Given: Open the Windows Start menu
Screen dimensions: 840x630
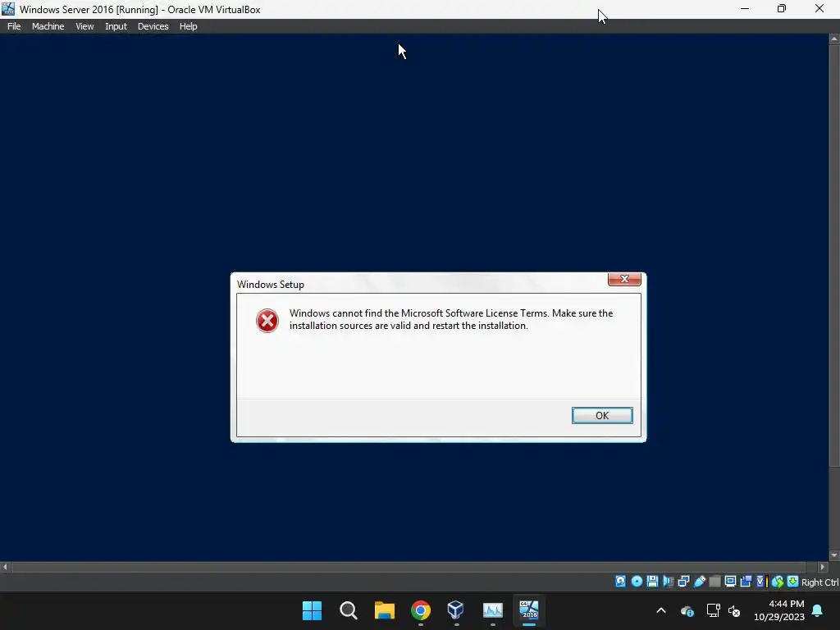Looking at the screenshot, I should point(312,610).
